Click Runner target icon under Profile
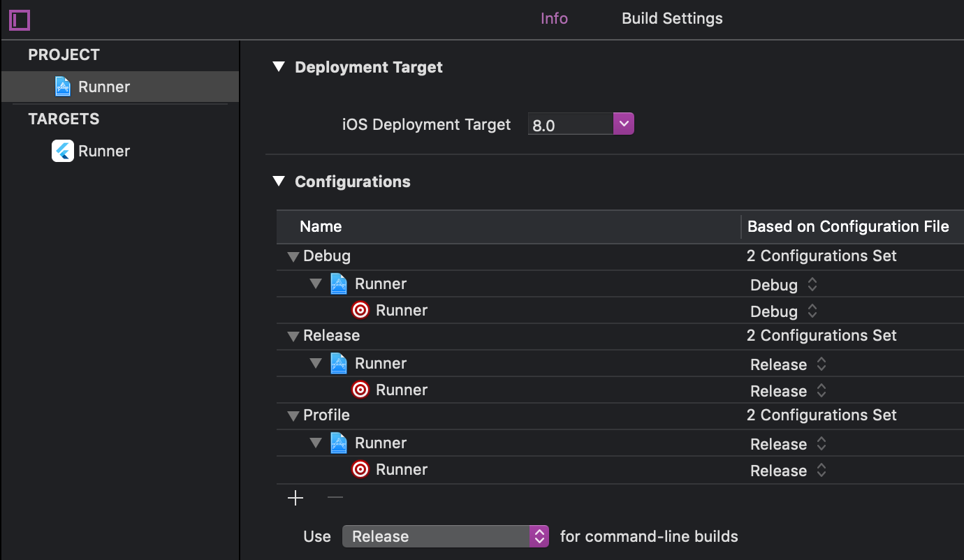Image resolution: width=964 pixels, height=560 pixels. coord(360,469)
